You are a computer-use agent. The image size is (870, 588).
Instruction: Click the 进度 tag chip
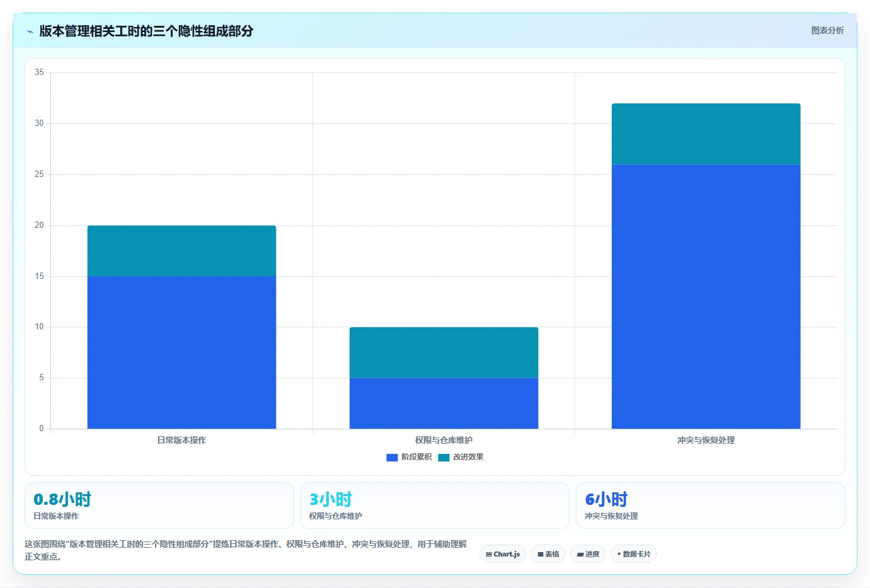(588, 554)
